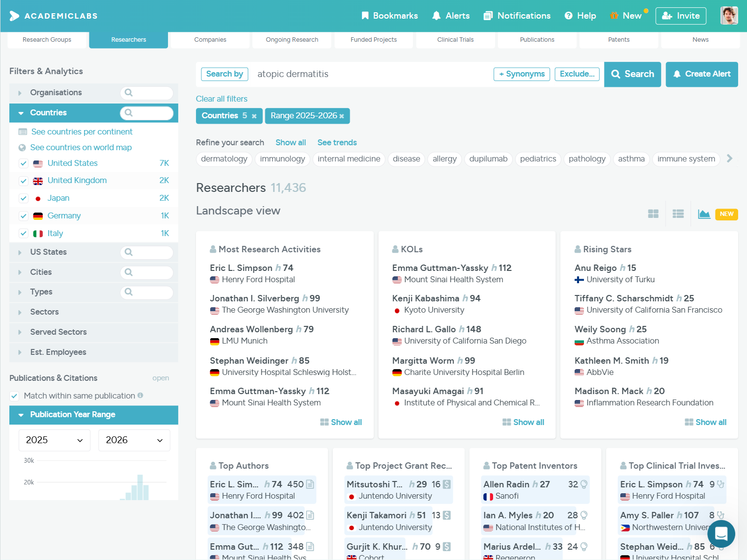Open Bookmarks from the top bar
Viewport: 747px width, 560px height.
(389, 16)
